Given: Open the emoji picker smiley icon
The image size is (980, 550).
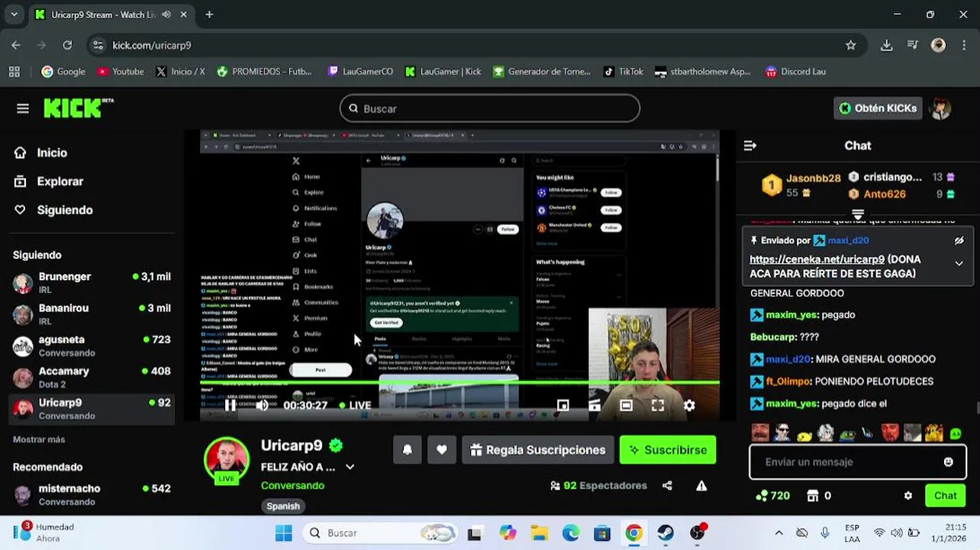Looking at the screenshot, I should coord(949,462).
